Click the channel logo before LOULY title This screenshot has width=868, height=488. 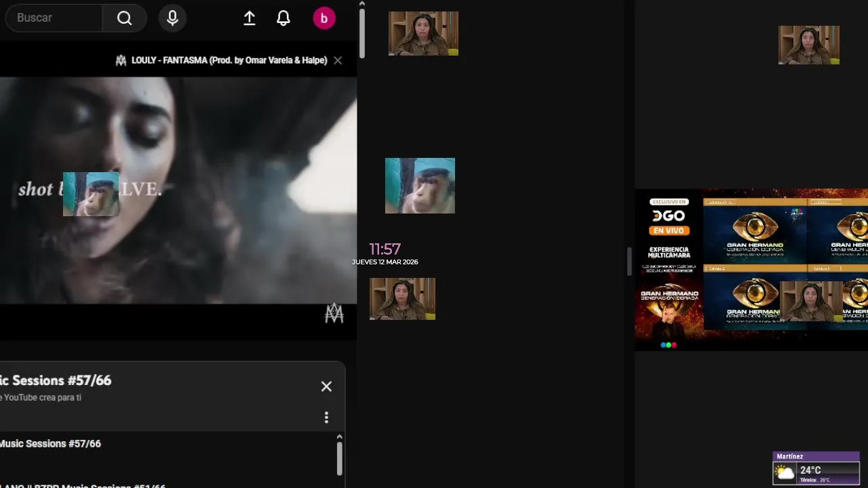point(121,60)
